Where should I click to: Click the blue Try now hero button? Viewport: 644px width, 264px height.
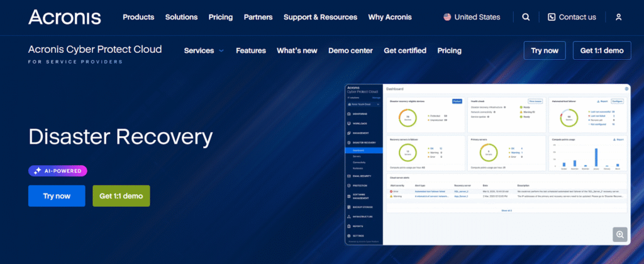click(57, 196)
